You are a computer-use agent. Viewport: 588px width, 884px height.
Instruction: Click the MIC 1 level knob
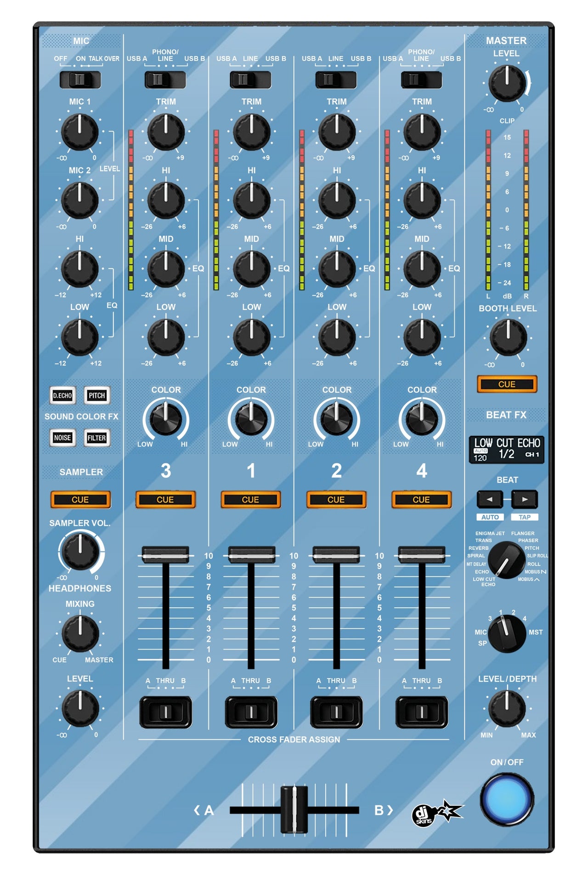click(x=80, y=132)
